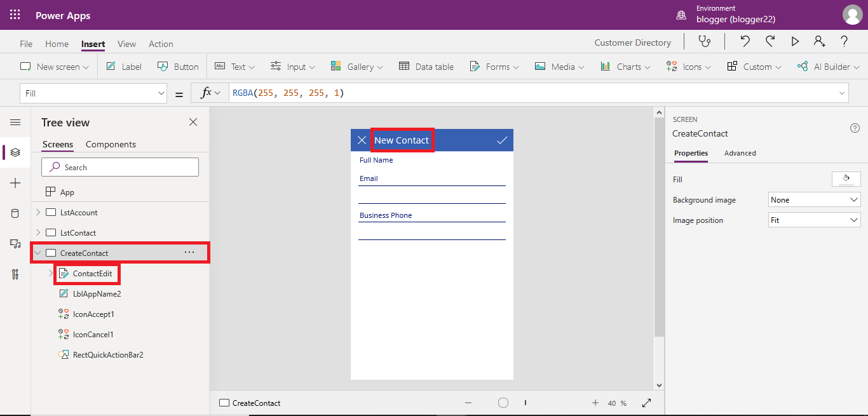Open the Gallery dropdown
Image resolution: width=868 pixels, height=416 pixels.
[x=357, y=67]
